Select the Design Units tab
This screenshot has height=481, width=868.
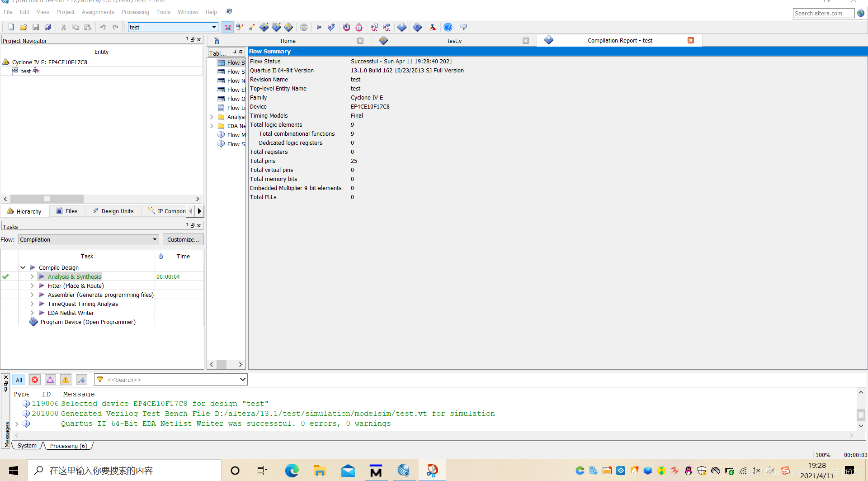click(x=113, y=211)
